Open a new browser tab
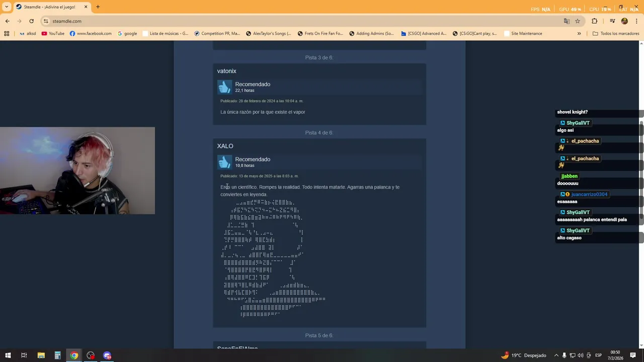The height and width of the screenshot is (362, 644). coord(98,7)
